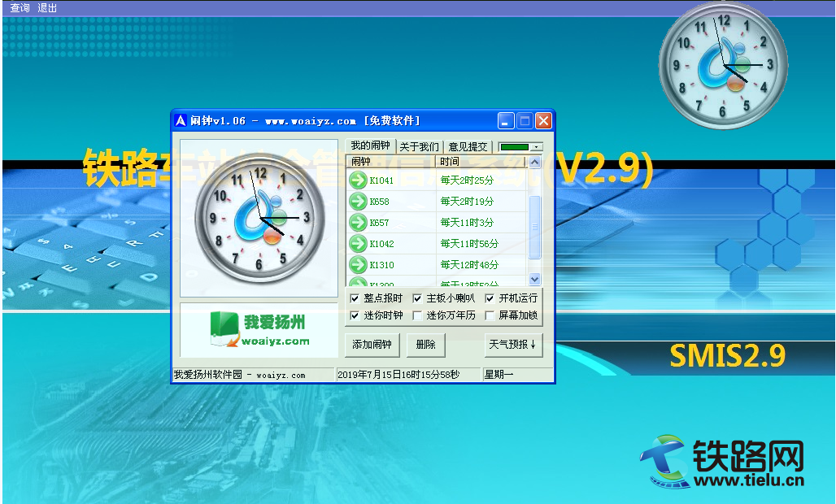Image resolution: width=836 pixels, height=504 pixels.
Task: Click the green arrow icon beside K1041
Action: pos(358,180)
